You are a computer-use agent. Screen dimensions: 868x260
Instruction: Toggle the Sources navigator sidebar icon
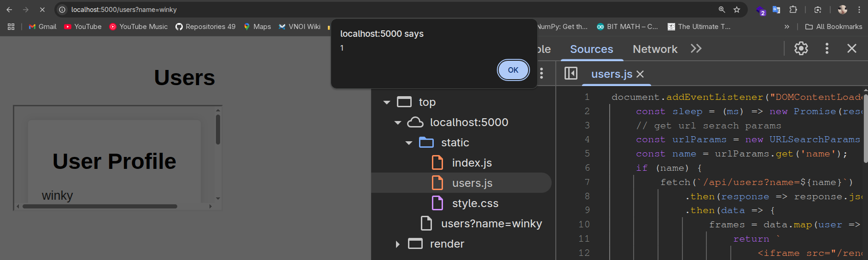pyautogui.click(x=571, y=74)
